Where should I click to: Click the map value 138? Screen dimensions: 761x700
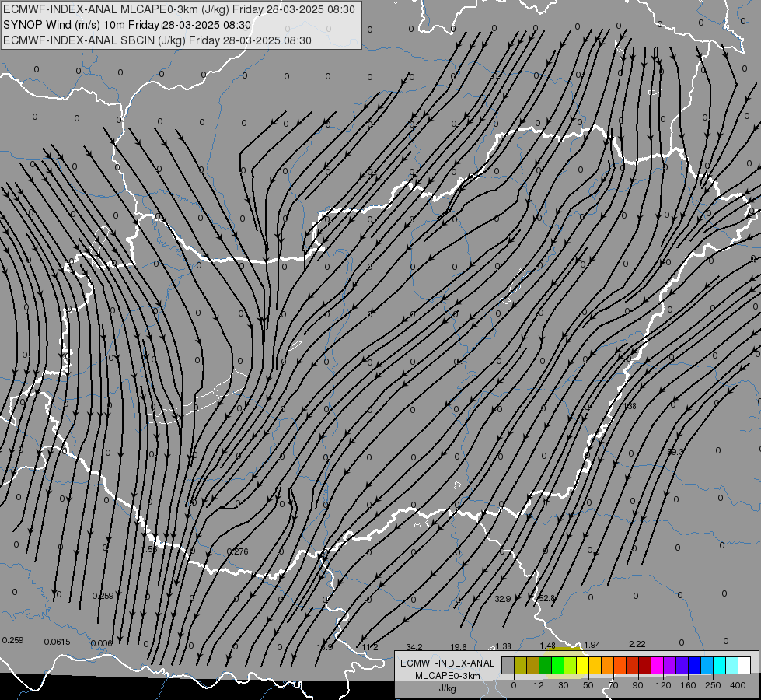pos(630,406)
